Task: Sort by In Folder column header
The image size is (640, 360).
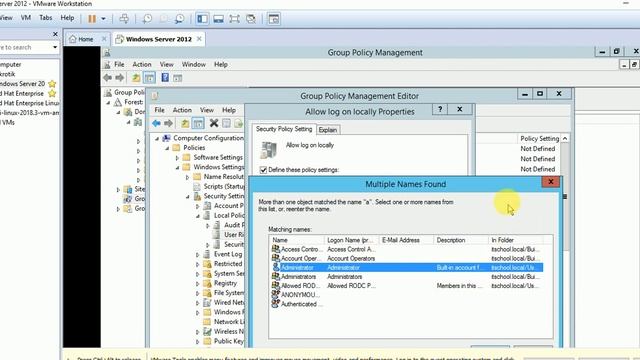Action: (516, 240)
